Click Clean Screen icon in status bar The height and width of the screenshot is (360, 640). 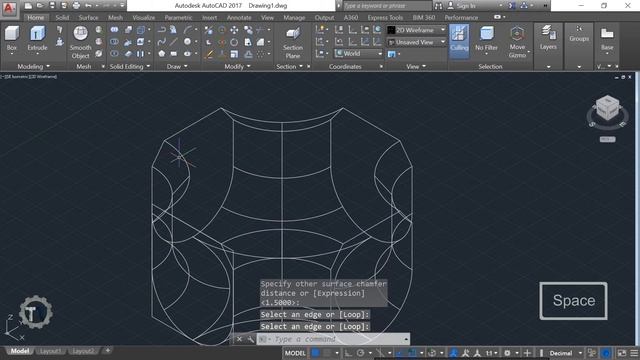pos(622,353)
